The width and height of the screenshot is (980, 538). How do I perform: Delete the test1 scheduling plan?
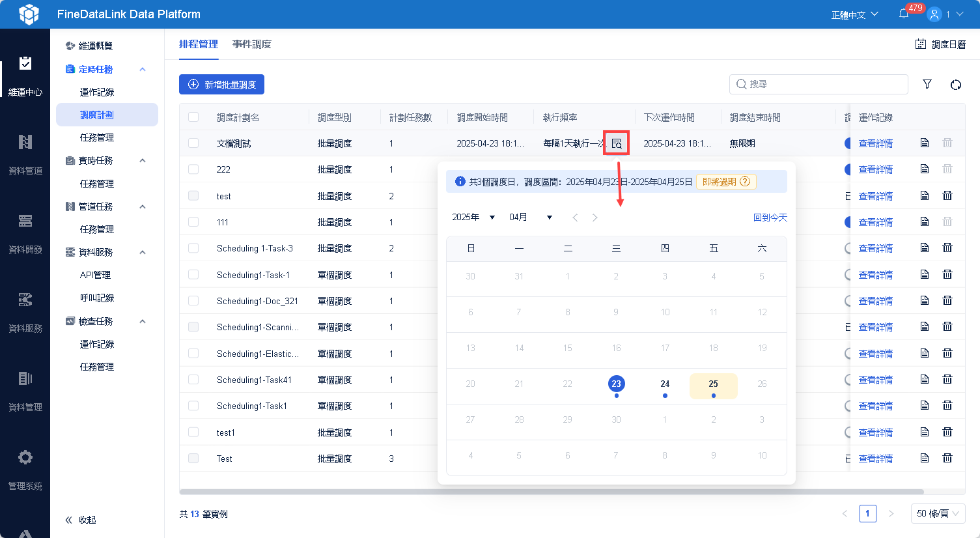[x=947, y=432]
